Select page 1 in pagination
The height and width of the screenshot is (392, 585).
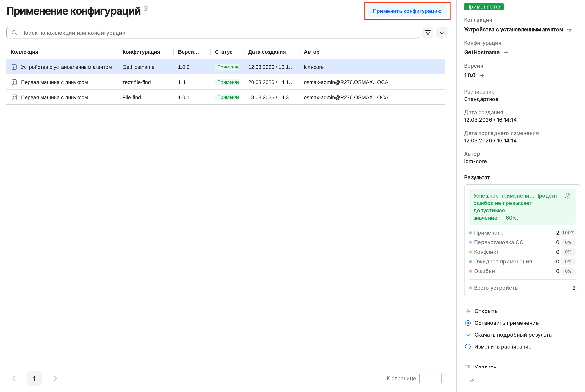(x=34, y=378)
